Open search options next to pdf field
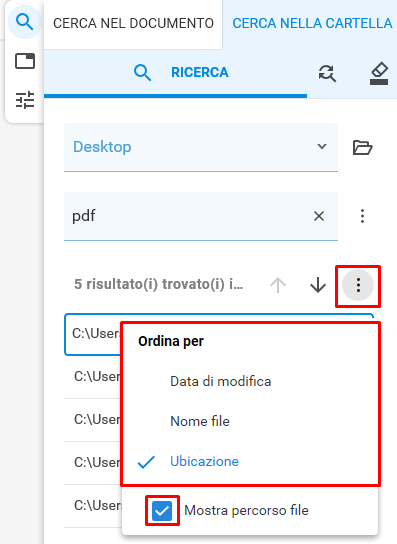Viewport: 397px width, 544px height. click(x=362, y=216)
